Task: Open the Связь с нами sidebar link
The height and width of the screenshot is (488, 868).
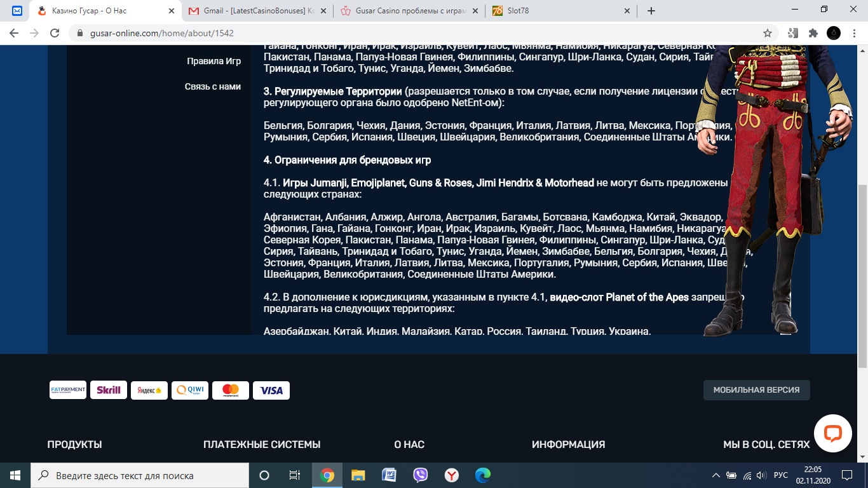Action: click(213, 86)
